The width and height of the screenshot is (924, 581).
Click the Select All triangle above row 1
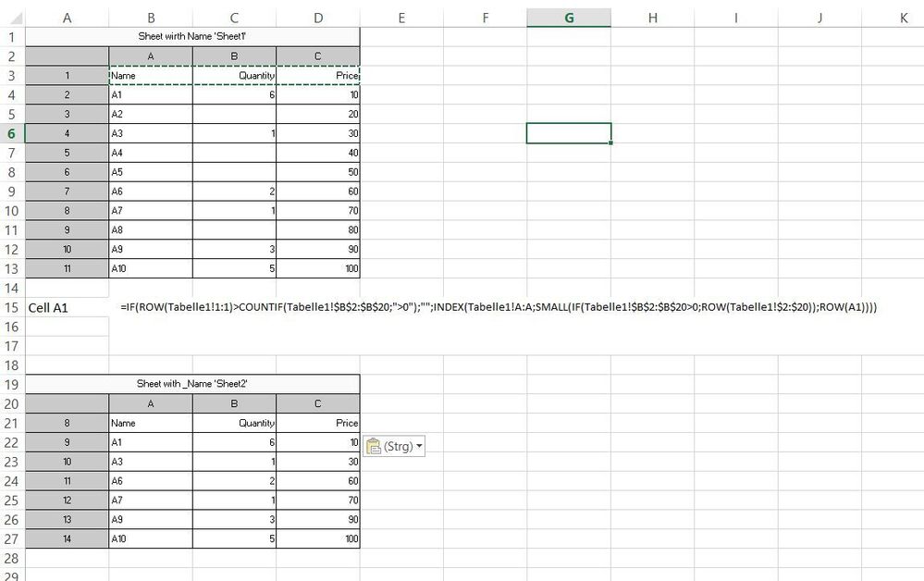click(x=13, y=17)
